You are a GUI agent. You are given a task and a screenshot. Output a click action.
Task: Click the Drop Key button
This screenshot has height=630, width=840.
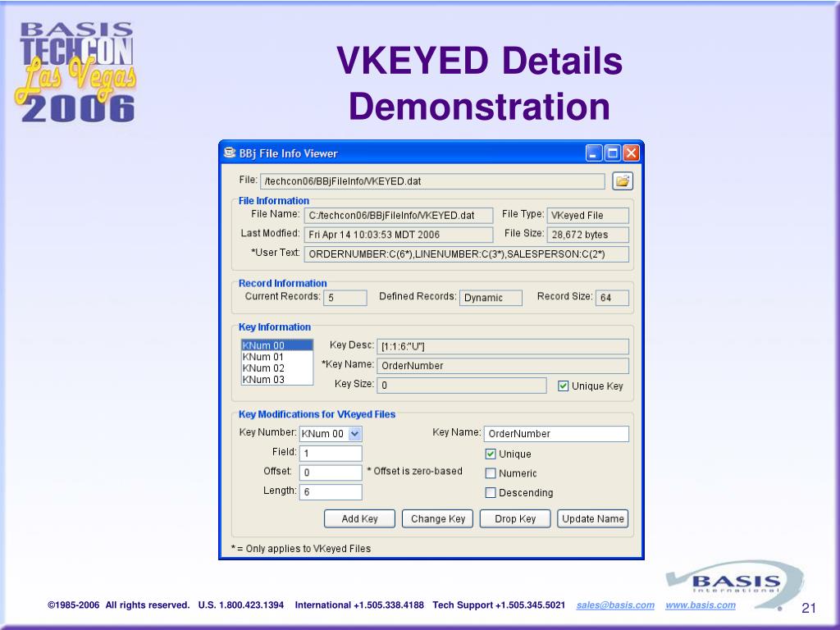pyautogui.click(x=515, y=518)
